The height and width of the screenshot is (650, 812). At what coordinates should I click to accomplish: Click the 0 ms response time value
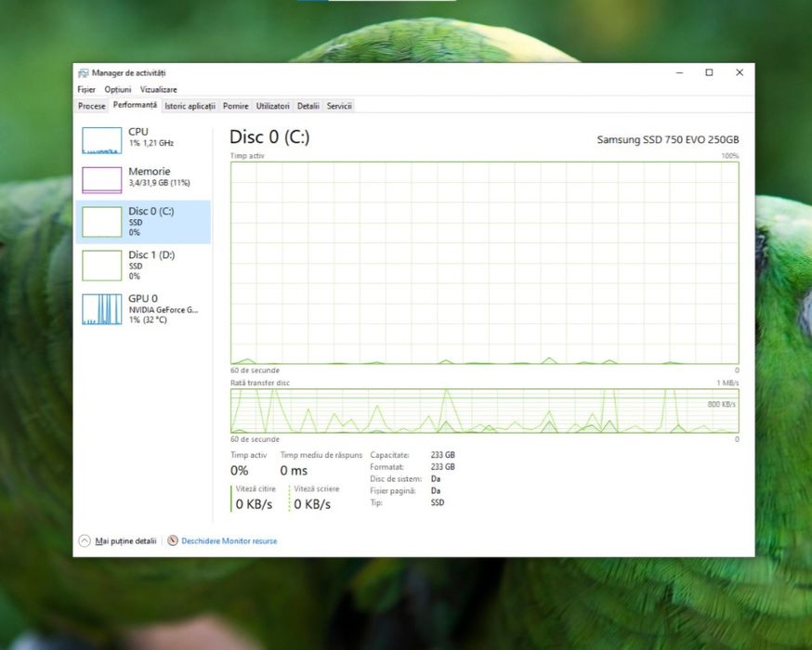pyautogui.click(x=294, y=471)
